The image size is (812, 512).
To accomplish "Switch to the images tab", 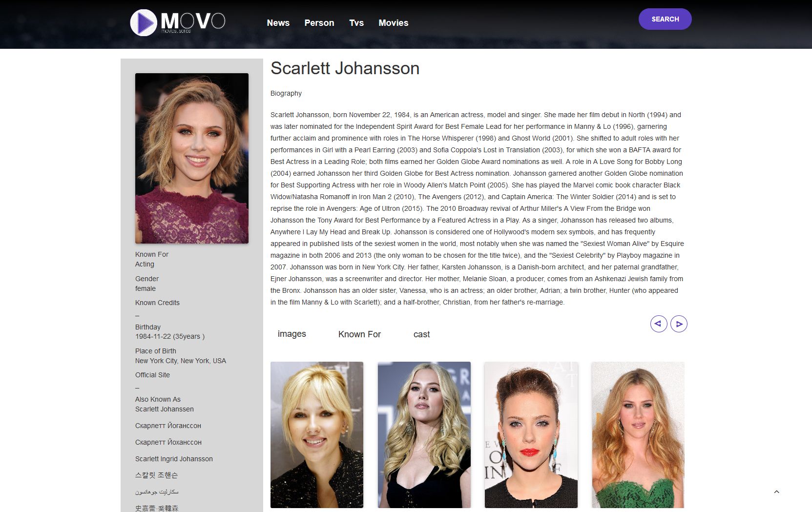I will click(291, 334).
